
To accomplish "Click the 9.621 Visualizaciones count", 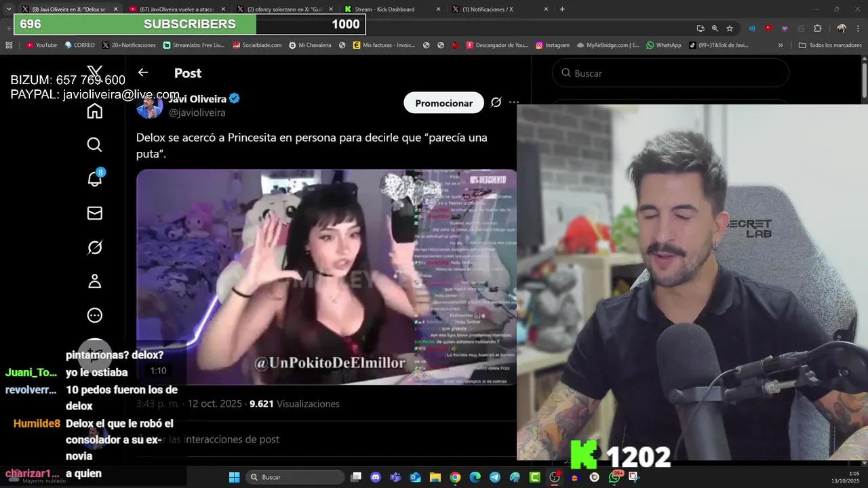I will click(x=294, y=403).
